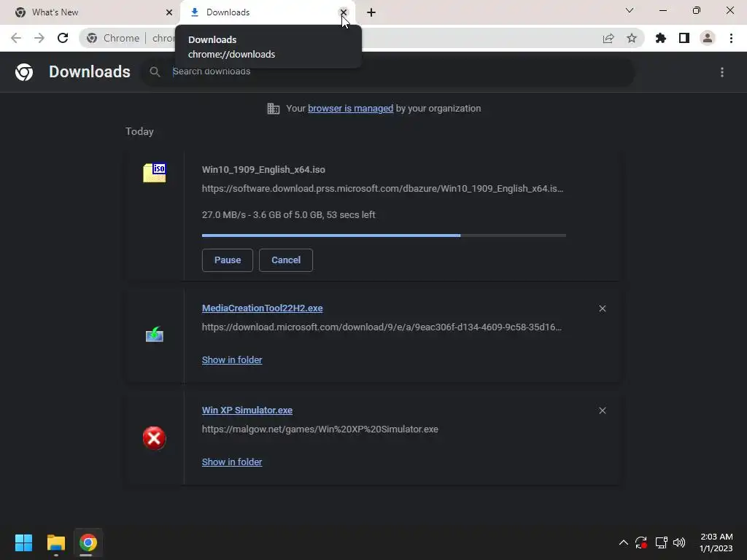
Task: Click the malgow.net source URL
Action: point(320,429)
